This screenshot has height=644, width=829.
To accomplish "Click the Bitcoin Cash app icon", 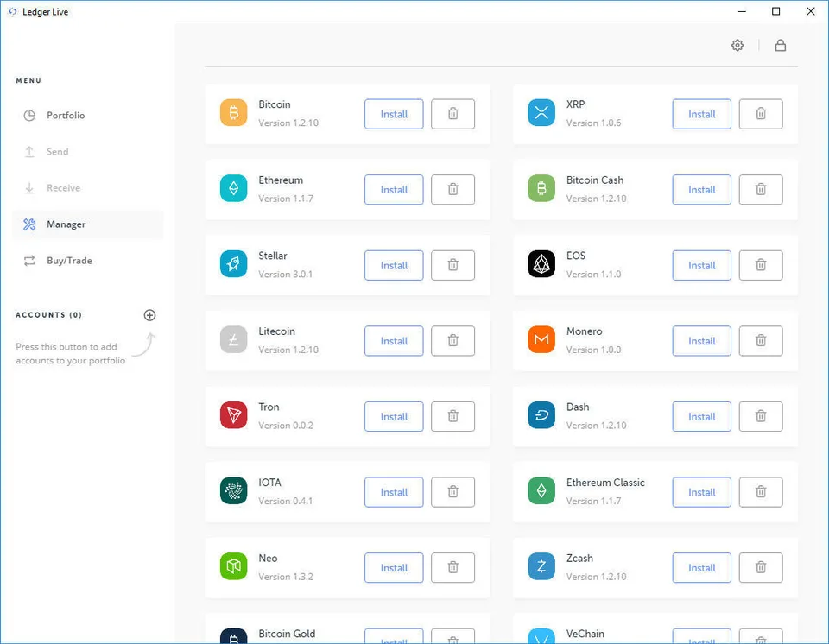I will pyautogui.click(x=541, y=188).
